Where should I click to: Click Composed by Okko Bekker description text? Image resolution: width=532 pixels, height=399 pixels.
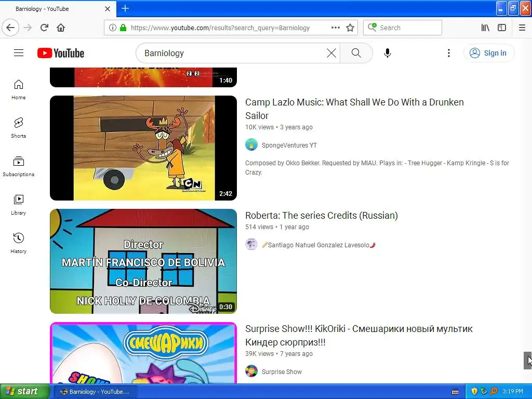(377, 168)
